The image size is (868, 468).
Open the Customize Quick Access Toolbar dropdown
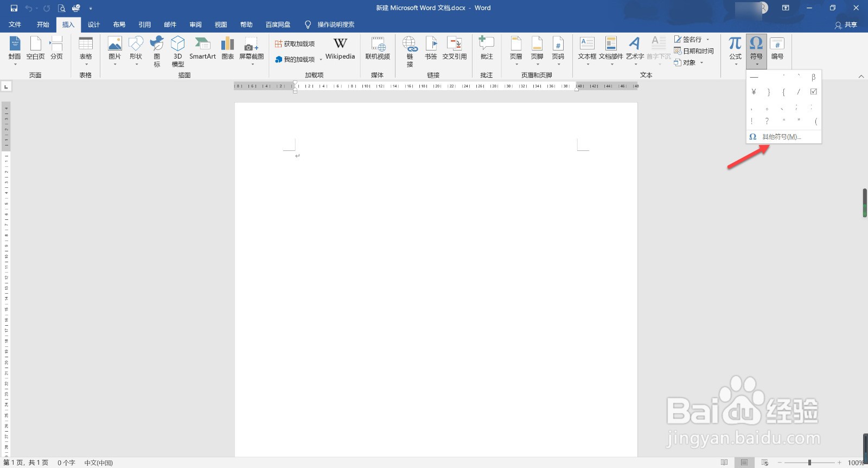[91, 8]
